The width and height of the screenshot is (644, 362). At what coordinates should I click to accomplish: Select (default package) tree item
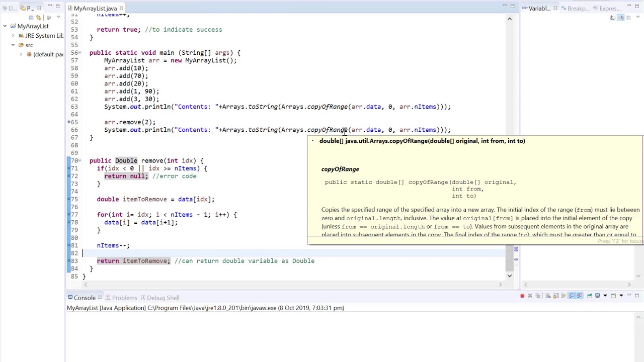click(x=45, y=54)
